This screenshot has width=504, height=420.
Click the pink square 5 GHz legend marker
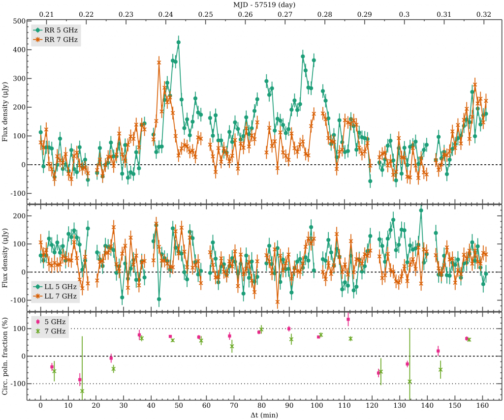point(38,322)
